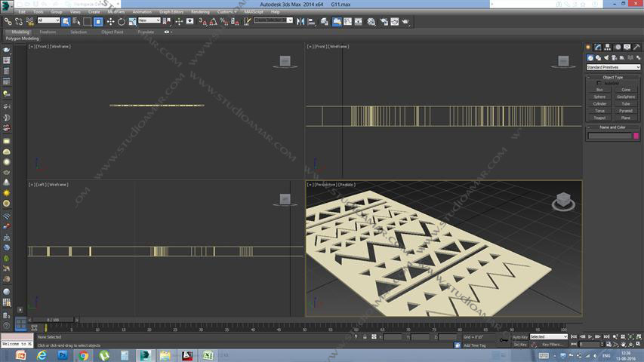Open the Material Editor from toolbar
Image resolution: width=644 pixels, height=362 pixels.
click(x=372, y=22)
